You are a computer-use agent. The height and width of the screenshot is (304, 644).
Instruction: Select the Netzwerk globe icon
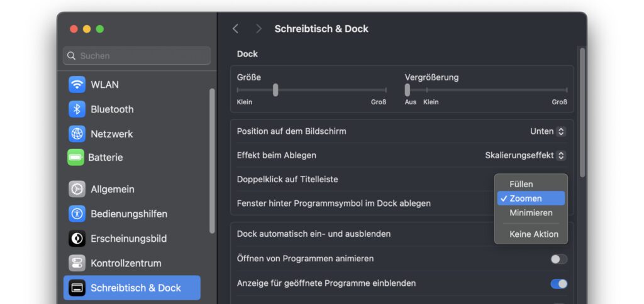(x=77, y=134)
